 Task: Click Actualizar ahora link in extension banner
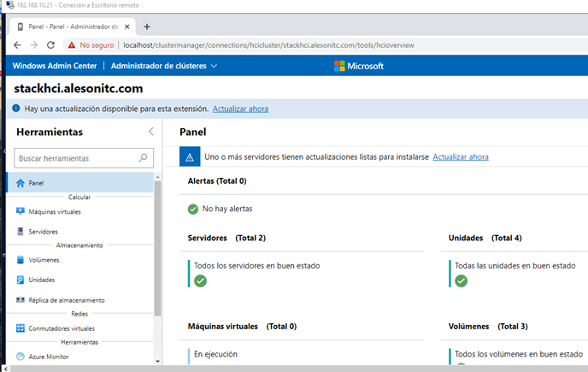pyautogui.click(x=240, y=109)
